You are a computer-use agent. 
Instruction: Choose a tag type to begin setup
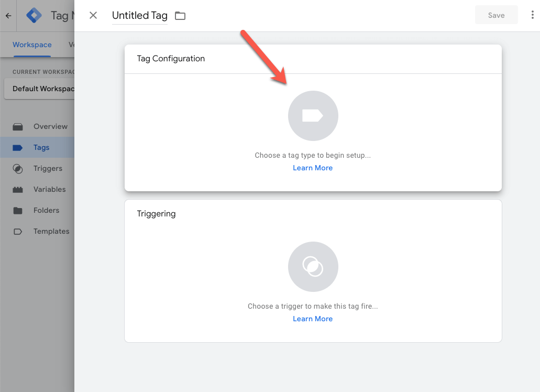point(313,155)
